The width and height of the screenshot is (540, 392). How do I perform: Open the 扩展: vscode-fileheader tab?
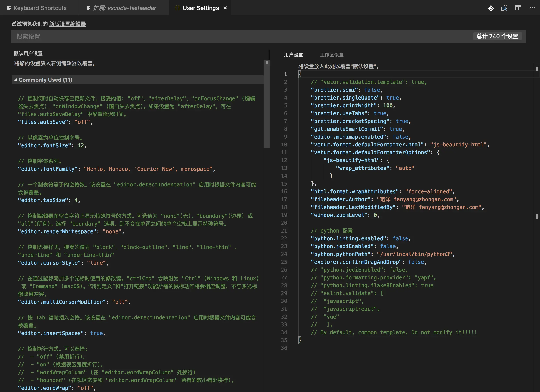click(124, 8)
